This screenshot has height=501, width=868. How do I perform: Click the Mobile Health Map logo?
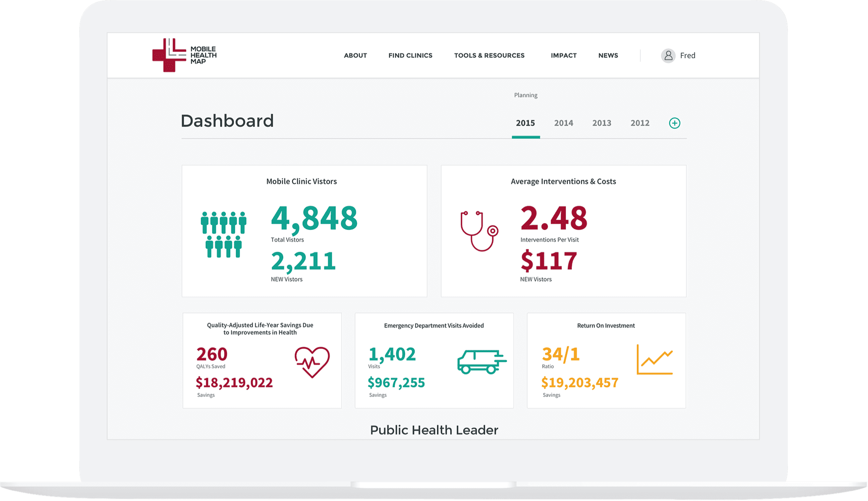[184, 55]
